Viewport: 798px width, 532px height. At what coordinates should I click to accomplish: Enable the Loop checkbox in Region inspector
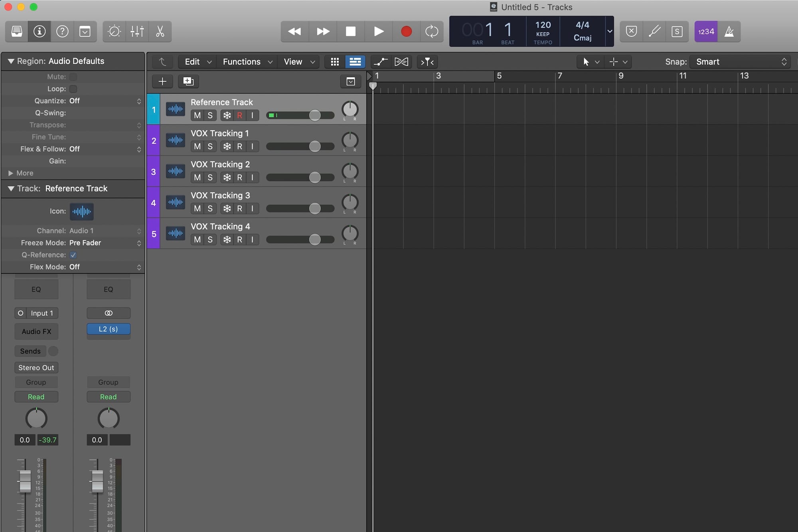73,89
